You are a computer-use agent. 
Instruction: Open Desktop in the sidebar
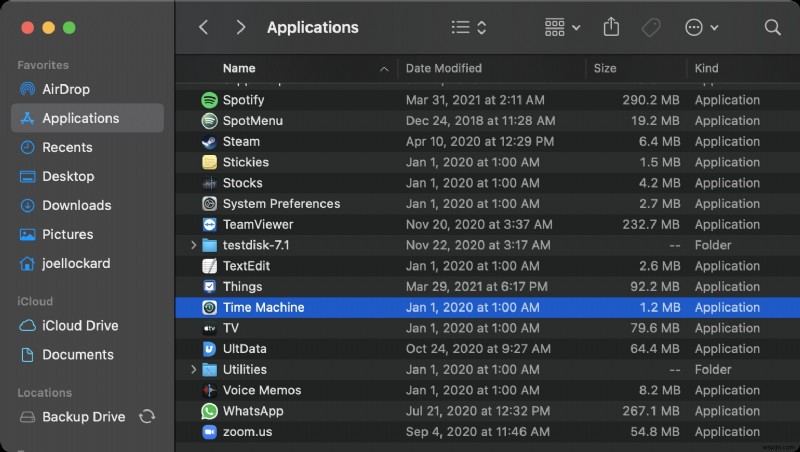pos(87,177)
